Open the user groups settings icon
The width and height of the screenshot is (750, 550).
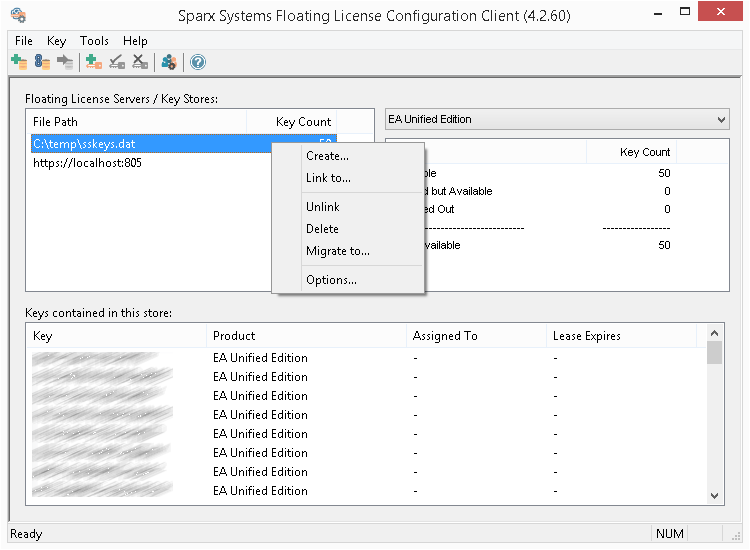pos(169,62)
